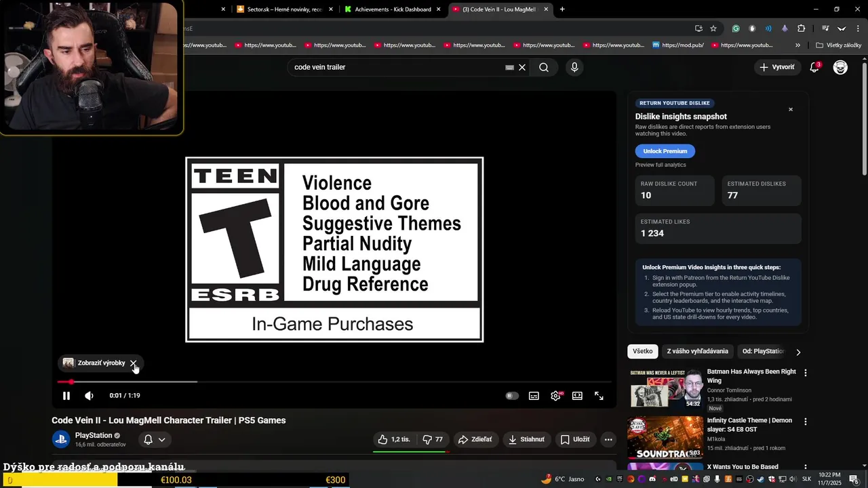Screen dimensions: 868x488
Task: Click the install app icon in address bar
Action: pos(698,28)
